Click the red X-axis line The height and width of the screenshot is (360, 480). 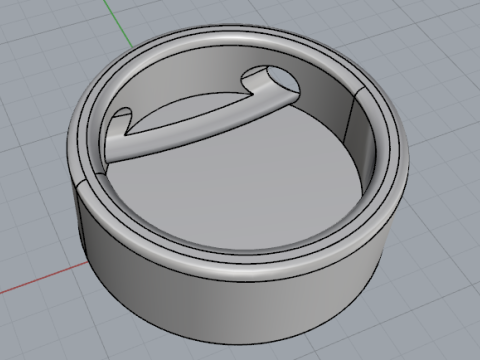[43, 279]
